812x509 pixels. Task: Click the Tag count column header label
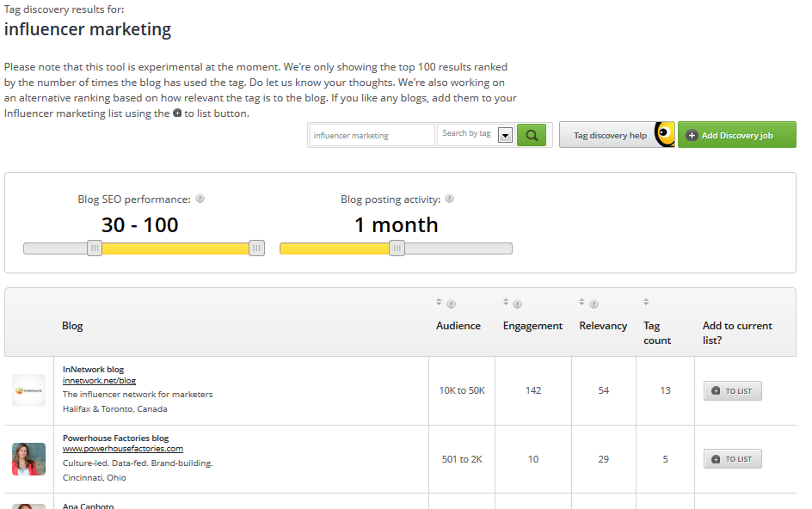pyautogui.click(x=657, y=333)
